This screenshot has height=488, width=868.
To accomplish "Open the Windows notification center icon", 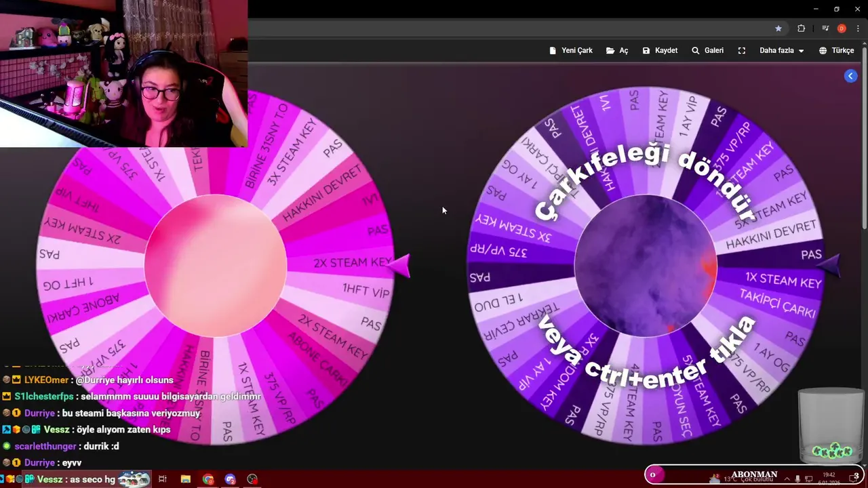I will click(x=854, y=479).
